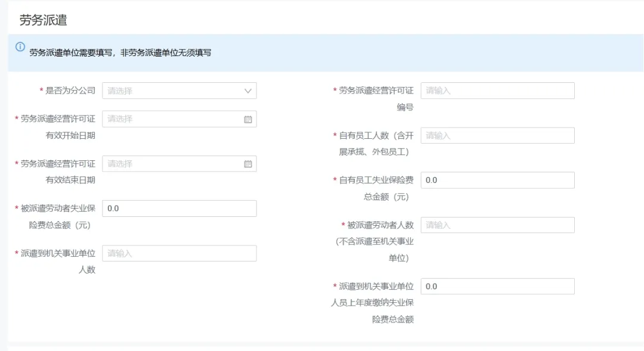Click the 是否为分公司 field label
The image size is (644, 351).
pos(70,91)
